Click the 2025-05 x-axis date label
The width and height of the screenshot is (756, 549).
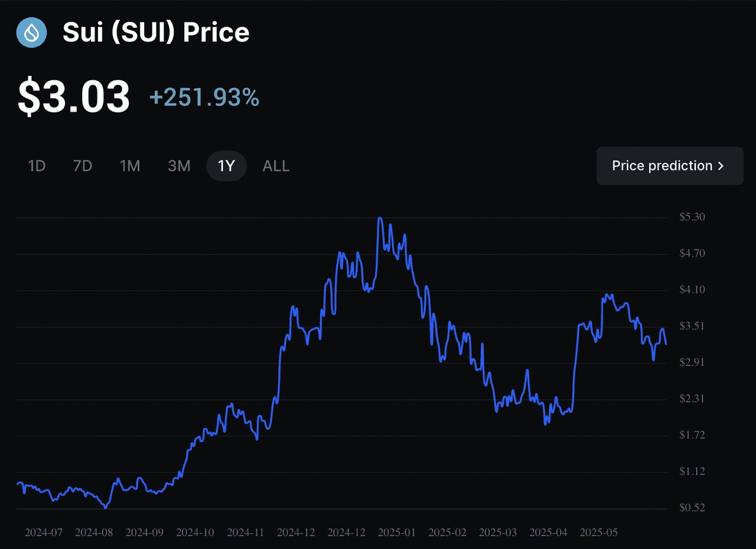point(599,532)
